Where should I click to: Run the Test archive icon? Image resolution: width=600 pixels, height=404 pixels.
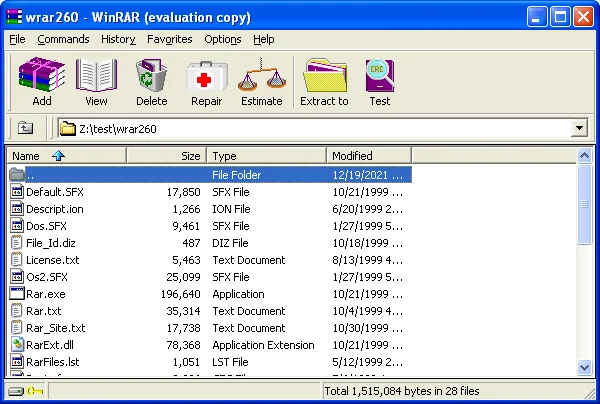380,75
